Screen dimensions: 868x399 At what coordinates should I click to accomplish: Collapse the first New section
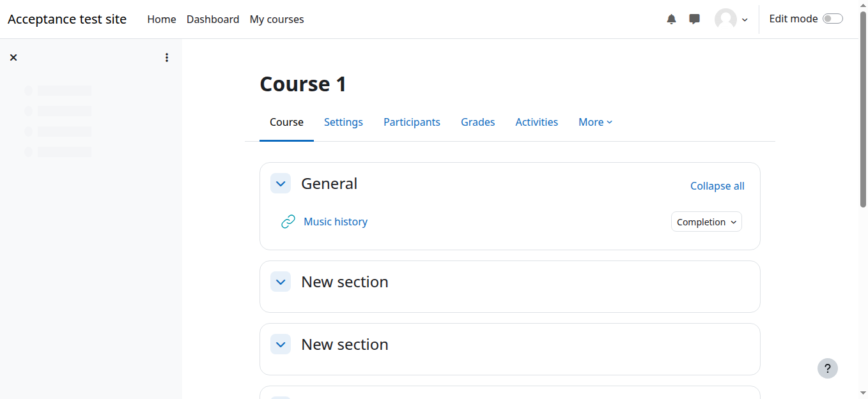281,282
